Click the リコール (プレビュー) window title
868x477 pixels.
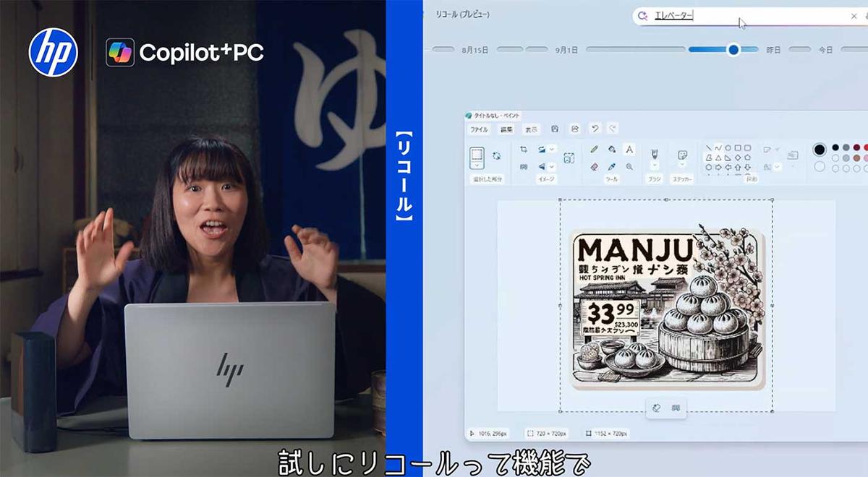[462, 15]
